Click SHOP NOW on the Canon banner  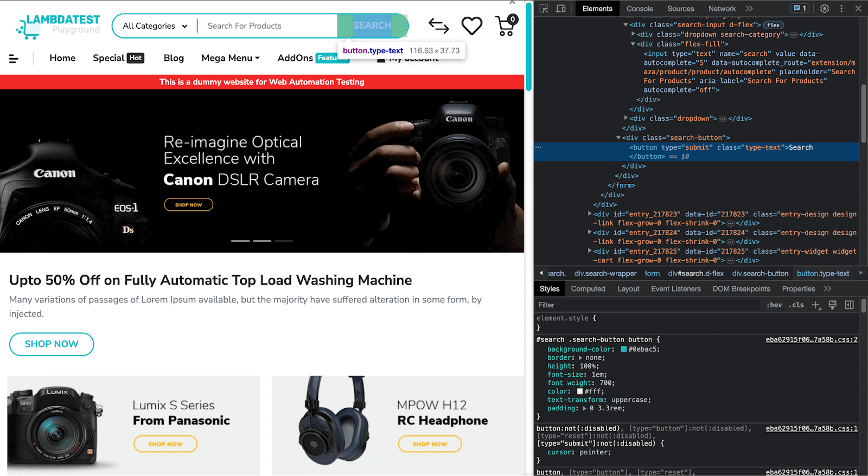(x=188, y=205)
